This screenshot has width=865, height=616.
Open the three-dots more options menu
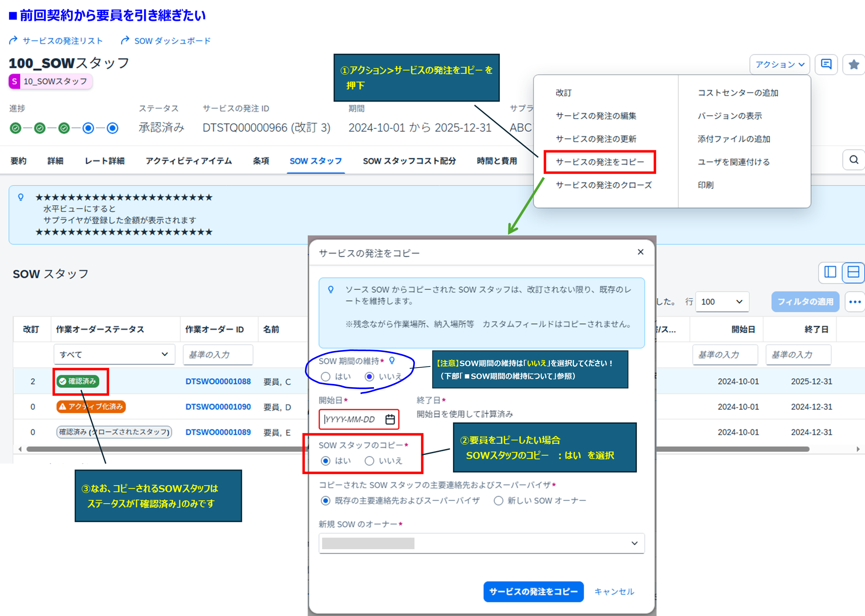[x=854, y=302]
